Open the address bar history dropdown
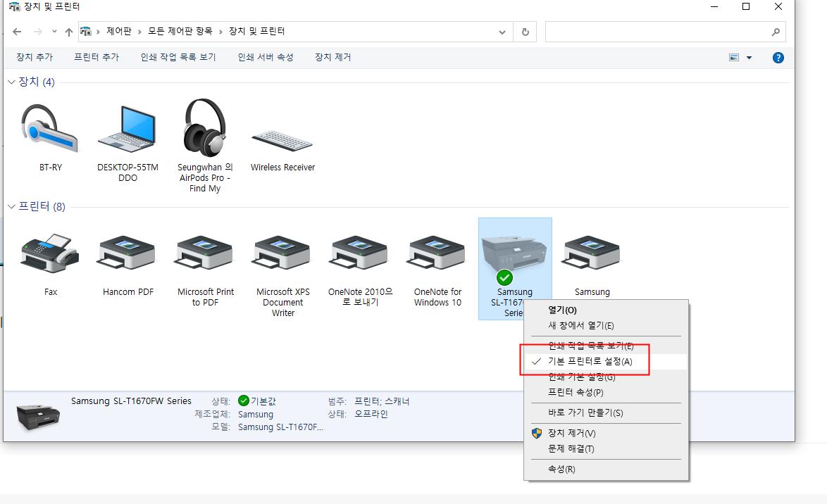Viewport: 827px width, 504px height. (x=502, y=32)
